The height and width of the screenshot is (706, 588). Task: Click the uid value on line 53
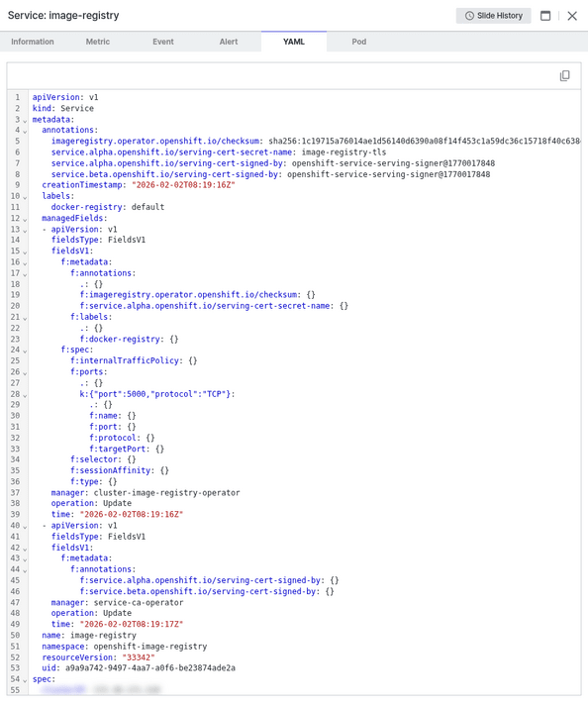click(x=150, y=667)
